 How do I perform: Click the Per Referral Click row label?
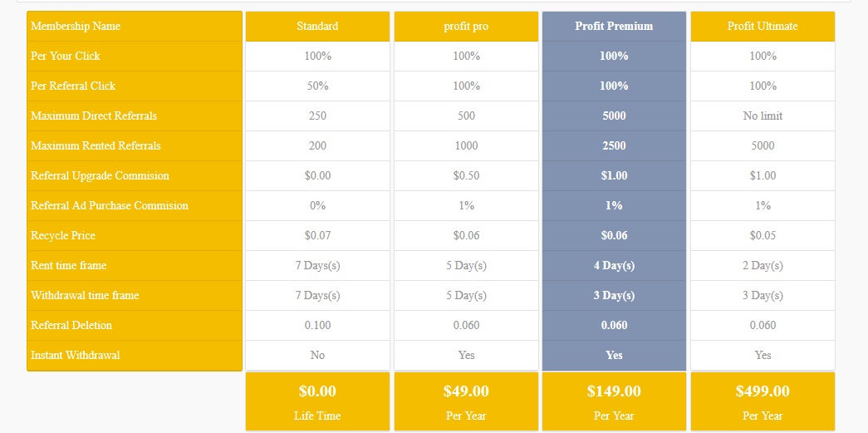coord(135,86)
